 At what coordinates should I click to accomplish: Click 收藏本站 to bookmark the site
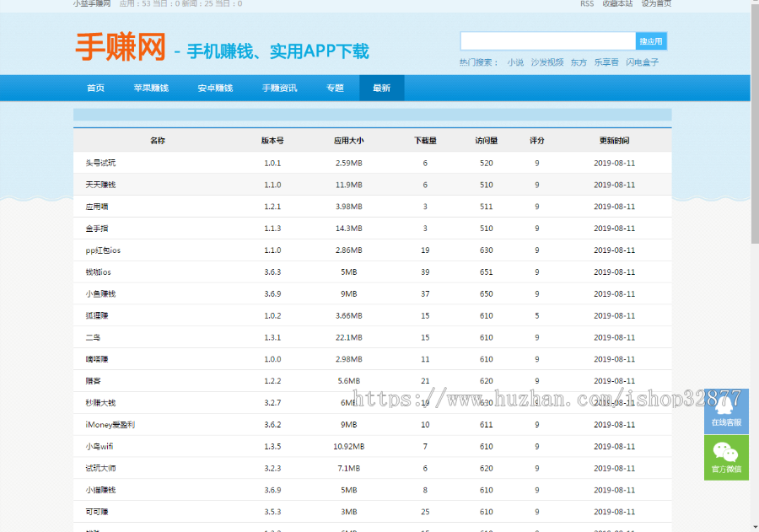tap(617, 4)
